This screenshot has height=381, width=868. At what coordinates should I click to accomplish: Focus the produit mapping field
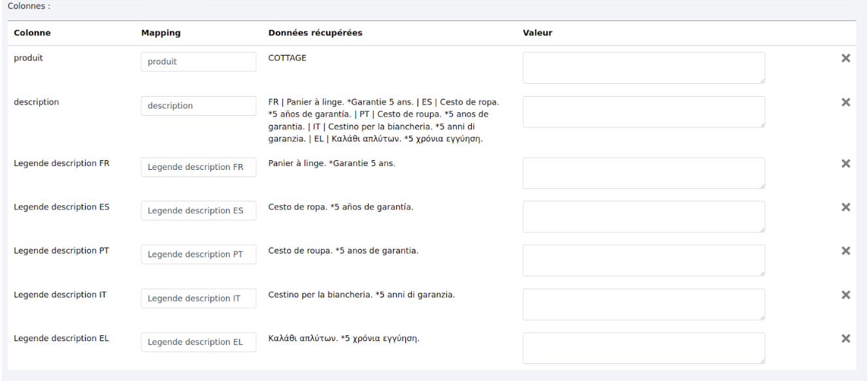[x=198, y=62]
